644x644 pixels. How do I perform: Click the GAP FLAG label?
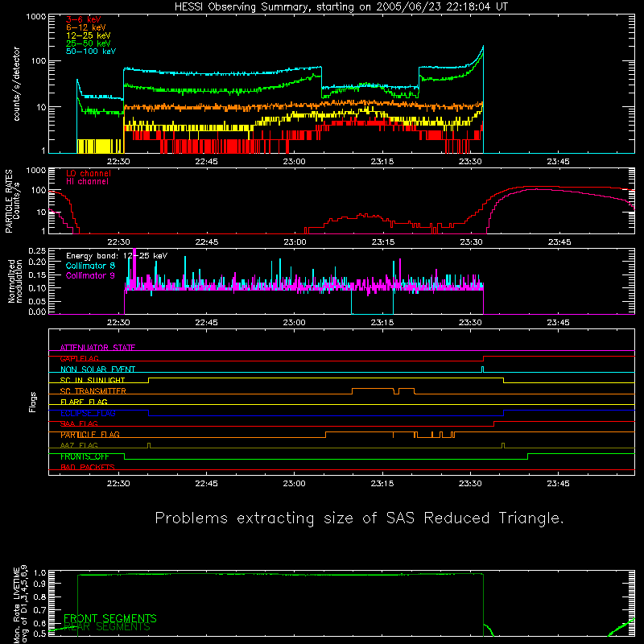point(79,358)
